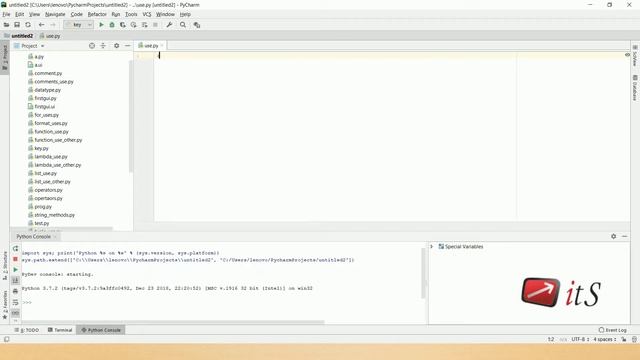The height and width of the screenshot is (360, 640).
Task: Expand the Special Variables node
Action: [432, 247]
